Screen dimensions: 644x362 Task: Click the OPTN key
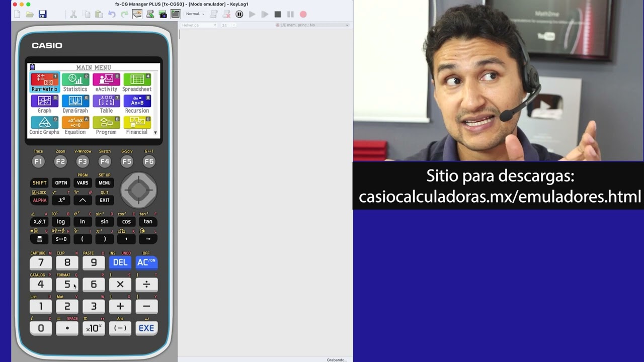pos(61,183)
